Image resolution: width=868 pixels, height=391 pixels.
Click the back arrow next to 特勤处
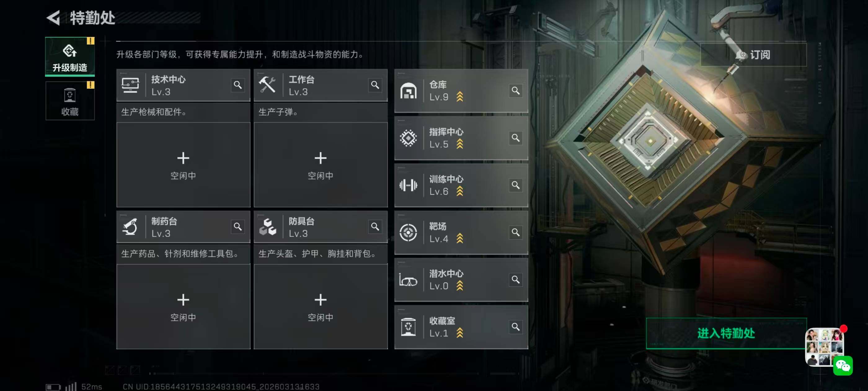[x=54, y=18]
